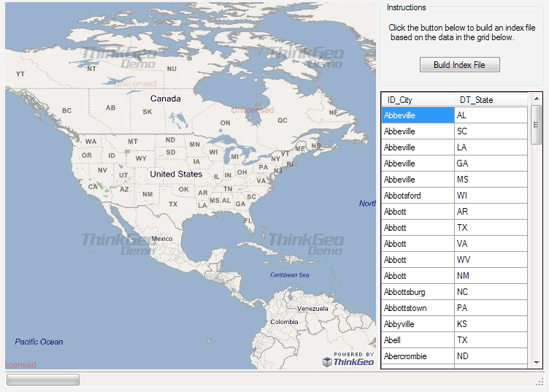Image resolution: width=549 pixels, height=392 pixels.
Task: Select the Abbott cell in AR row
Action: [x=418, y=212]
